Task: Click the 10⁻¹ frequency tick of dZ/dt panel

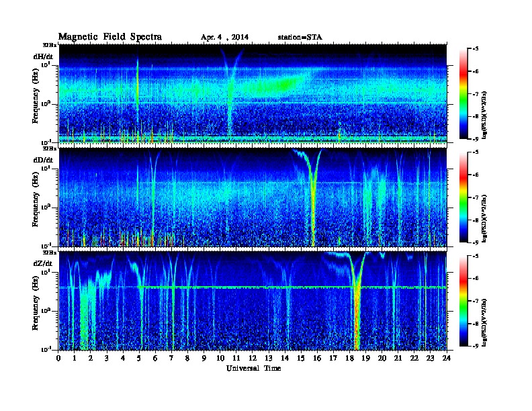Action: [x=45, y=349]
